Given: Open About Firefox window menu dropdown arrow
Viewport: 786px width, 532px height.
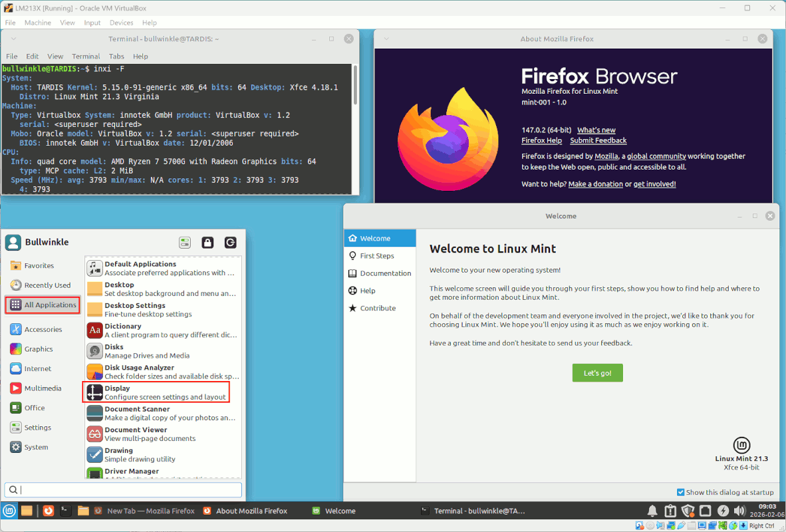Looking at the screenshot, I should click(386, 39).
